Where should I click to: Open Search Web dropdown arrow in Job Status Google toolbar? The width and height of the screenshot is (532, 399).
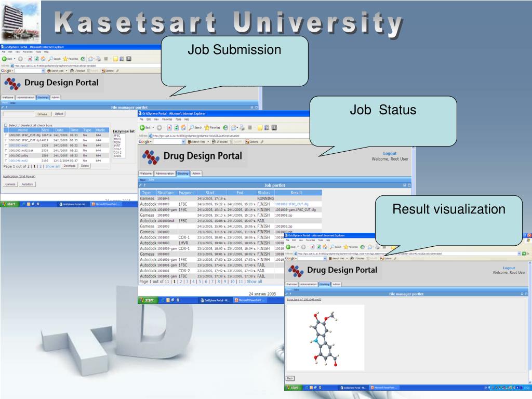(x=208, y=141)
